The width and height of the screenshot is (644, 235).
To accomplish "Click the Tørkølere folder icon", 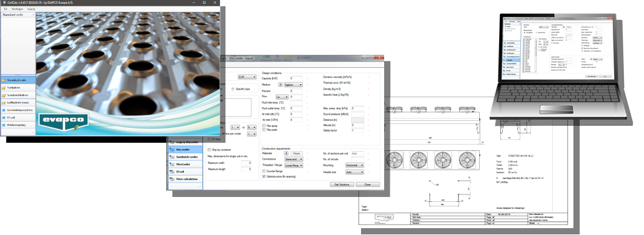I will click(x=4, y=87).
